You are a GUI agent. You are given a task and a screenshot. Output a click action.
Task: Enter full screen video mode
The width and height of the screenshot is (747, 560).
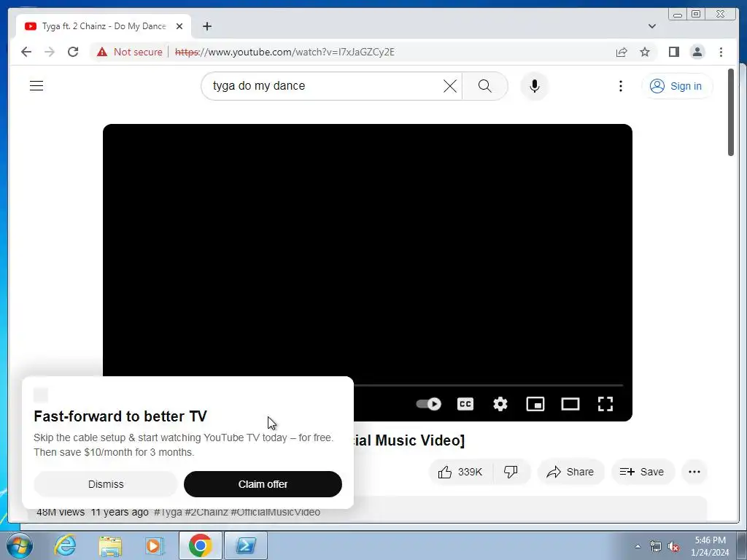tap(605, 404)
